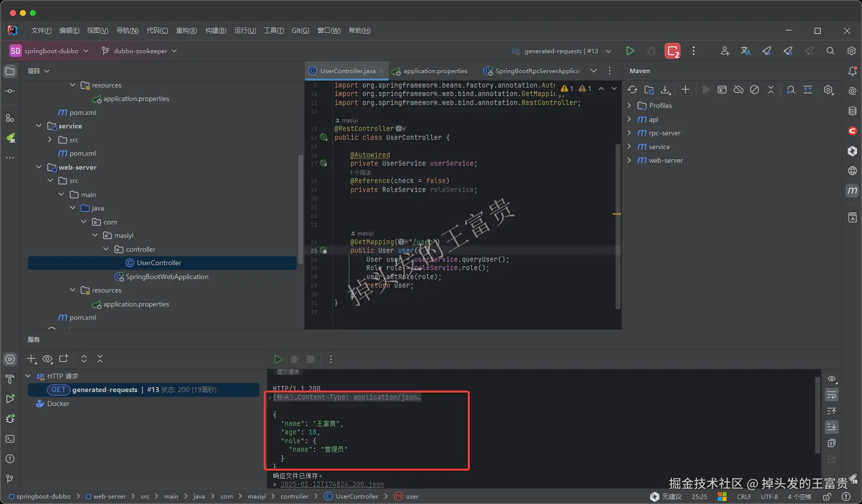Select the GET generated-requests #13 entry
The height and width of the screenshot is (504, 862).
(143, 390)
